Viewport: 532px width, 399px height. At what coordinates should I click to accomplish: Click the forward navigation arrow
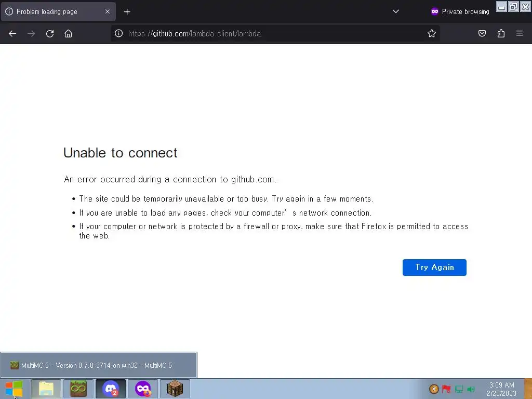[x=31, y=34]
